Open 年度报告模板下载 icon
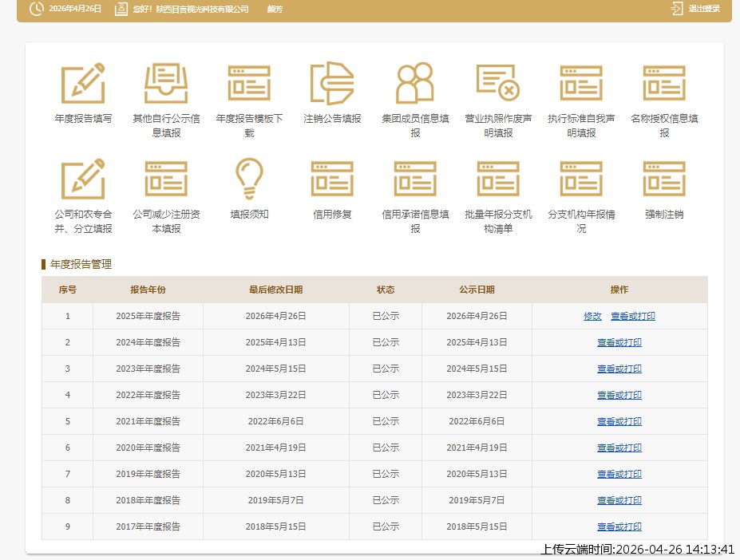 coord(249,83)
